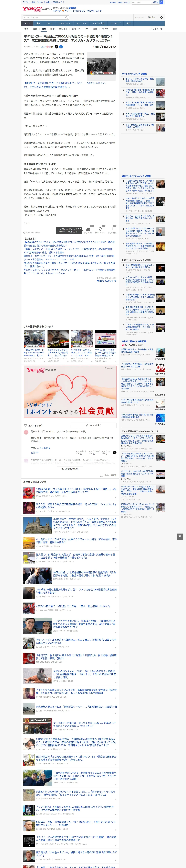The width and height of the screenshot is (186, 868).
Task: Click the first commenter's pink avatar
Action: (26, 432)
